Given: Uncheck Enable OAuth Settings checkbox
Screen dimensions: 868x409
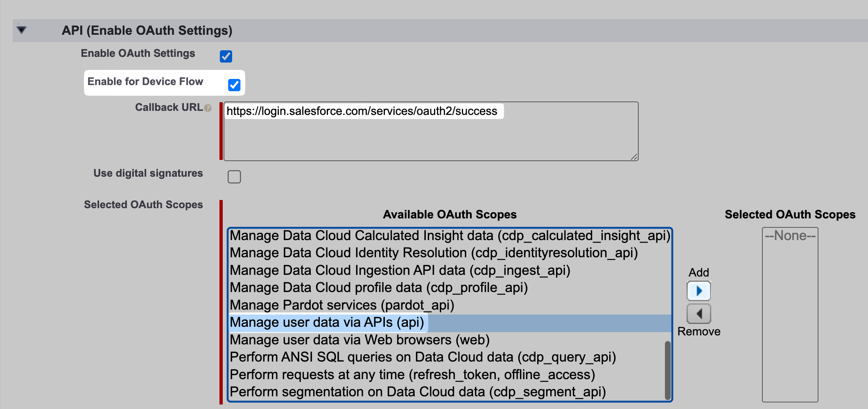Looking at the screenshot, I should pyautogui.click(x=226, y=56).
